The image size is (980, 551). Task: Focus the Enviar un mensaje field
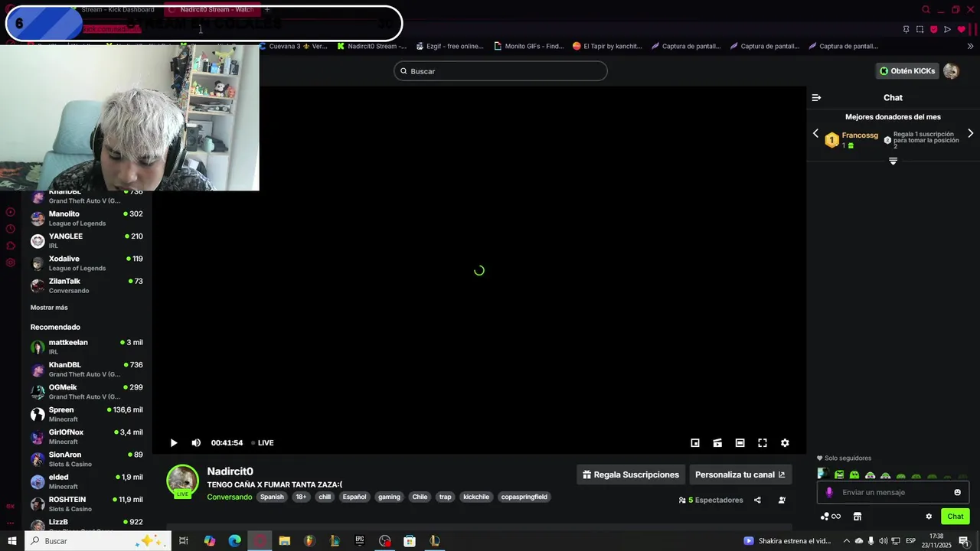(x=893, y=492)
